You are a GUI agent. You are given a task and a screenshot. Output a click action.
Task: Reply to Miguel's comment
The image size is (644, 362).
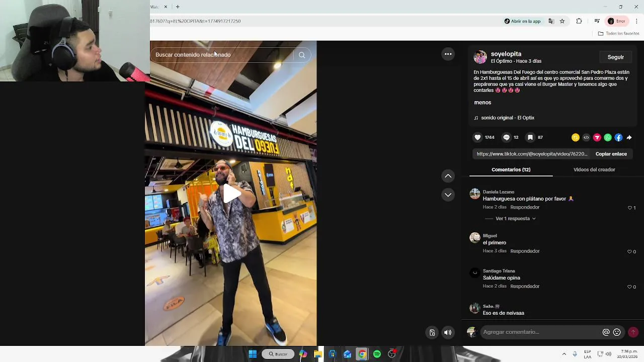(525, 251)
